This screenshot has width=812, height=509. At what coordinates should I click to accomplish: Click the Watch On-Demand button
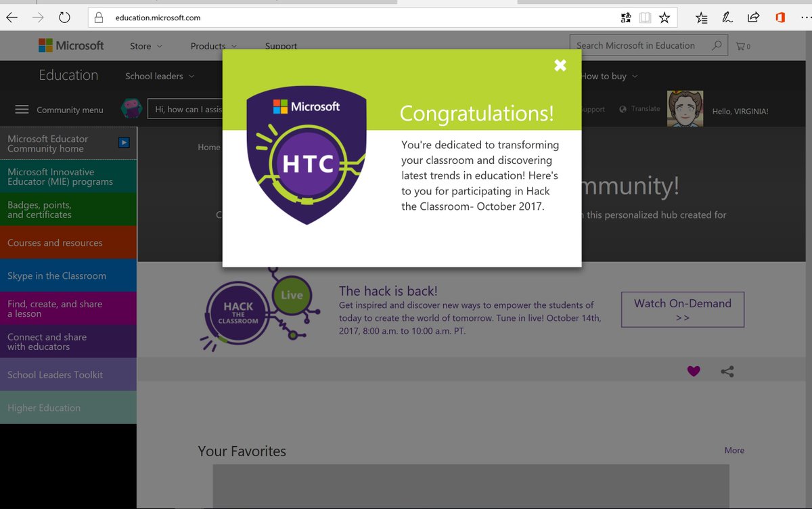click(x=682, y=309)
